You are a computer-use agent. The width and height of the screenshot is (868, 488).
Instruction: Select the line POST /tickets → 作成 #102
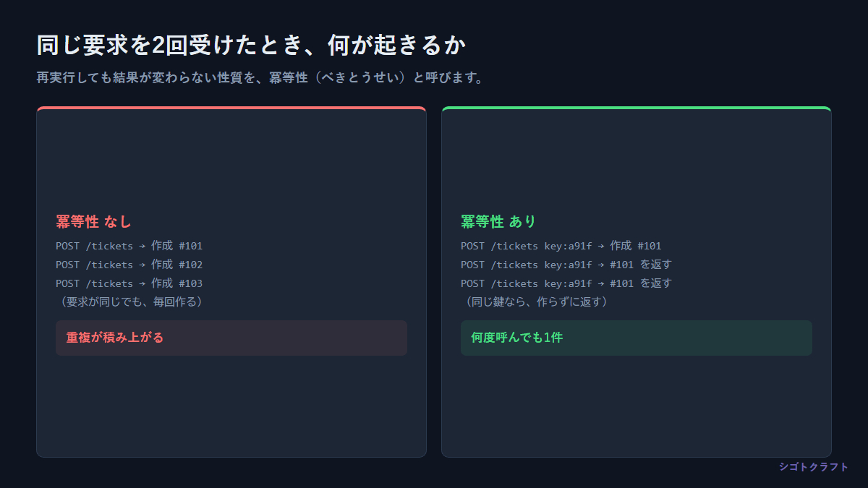[129, 265]
